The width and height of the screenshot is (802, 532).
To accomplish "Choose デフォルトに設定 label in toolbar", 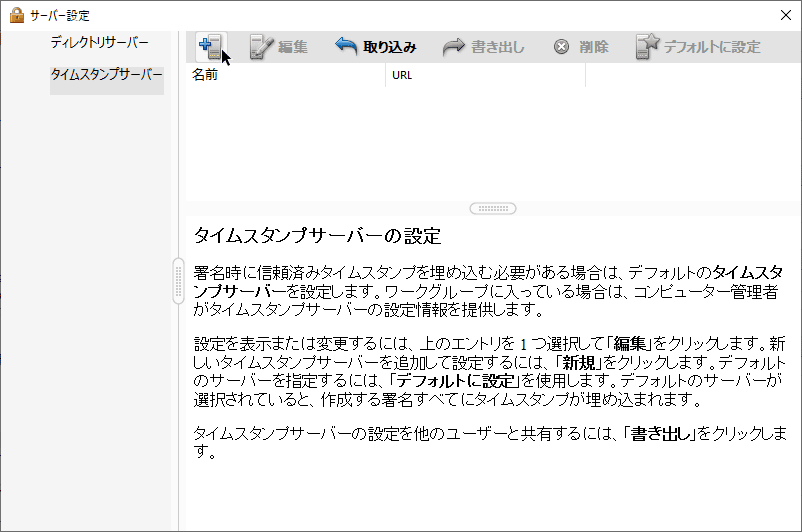I will [712, 47].
